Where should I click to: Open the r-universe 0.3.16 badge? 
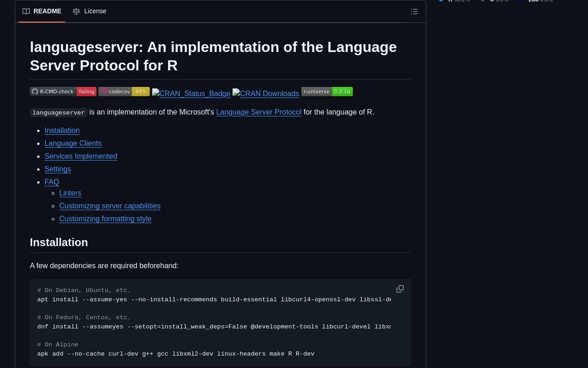coord(327,92)
